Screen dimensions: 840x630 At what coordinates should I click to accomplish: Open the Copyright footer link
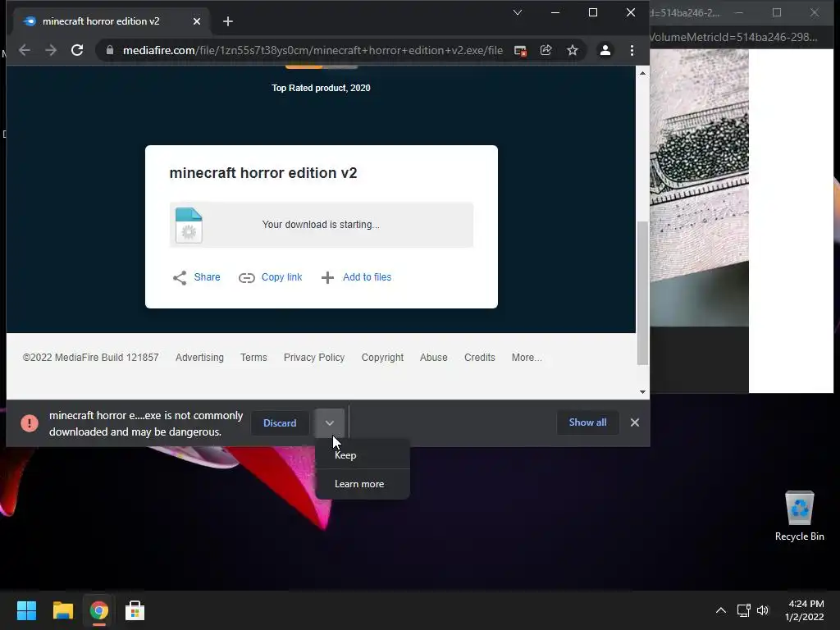(382, 358)
